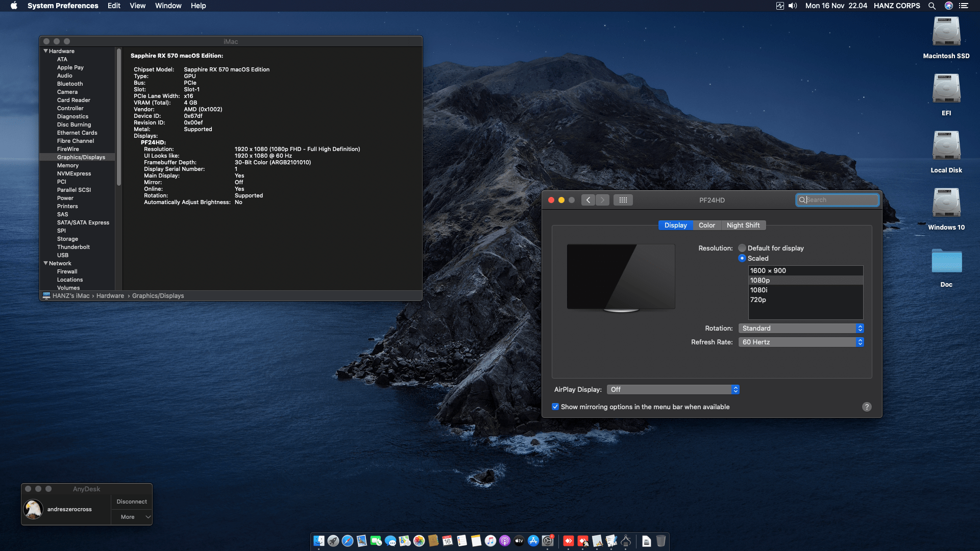The height and width of the screenshot is (551, 980).
Task: Switch to the Night Shift tab
Action: tap(743, 226)
